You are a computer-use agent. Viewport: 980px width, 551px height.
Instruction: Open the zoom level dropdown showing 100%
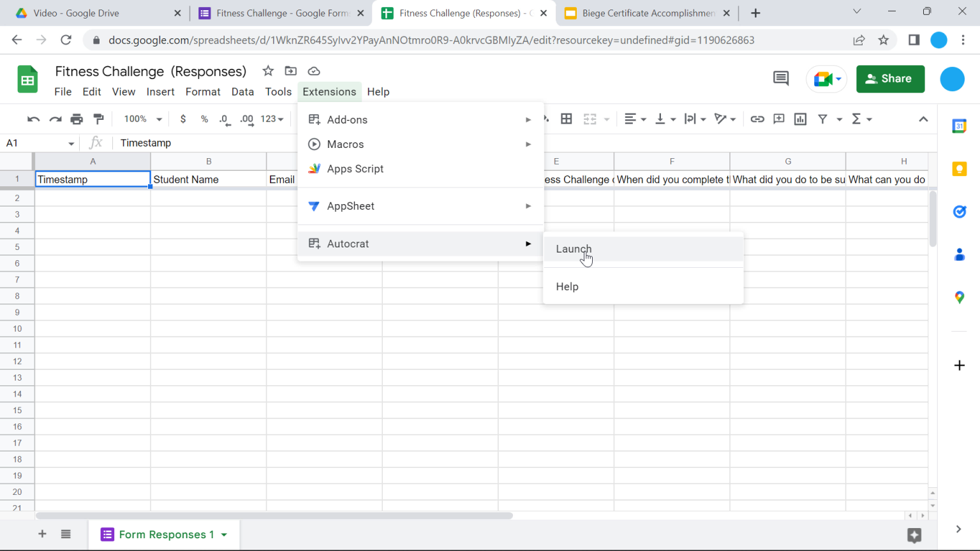(141, 119)
